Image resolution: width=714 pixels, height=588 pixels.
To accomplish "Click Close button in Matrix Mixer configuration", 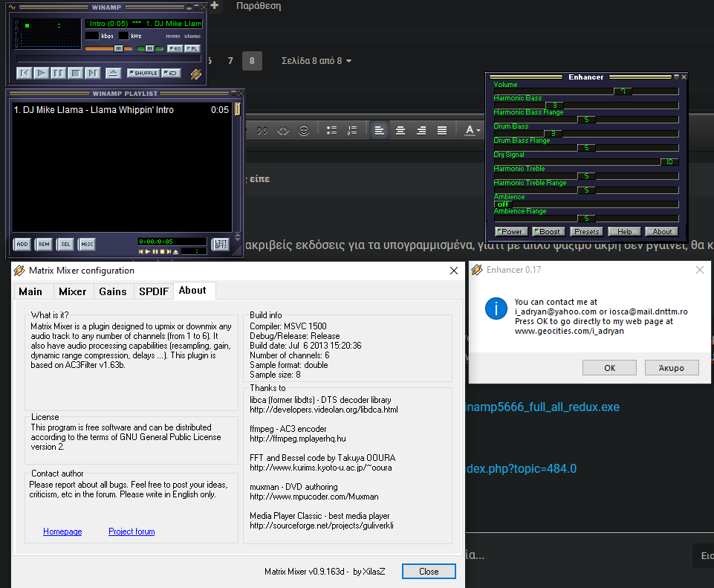I will tap(429, 572).
